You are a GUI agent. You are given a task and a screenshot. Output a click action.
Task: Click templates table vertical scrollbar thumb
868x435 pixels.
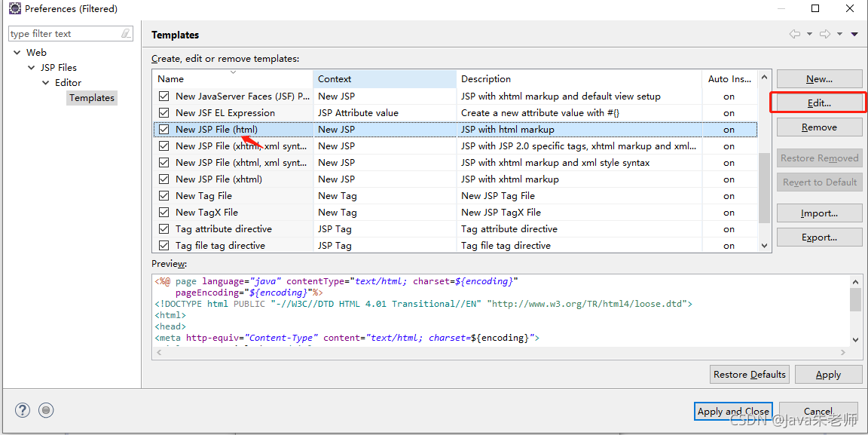pyautogui.click(x=765, y=187)
